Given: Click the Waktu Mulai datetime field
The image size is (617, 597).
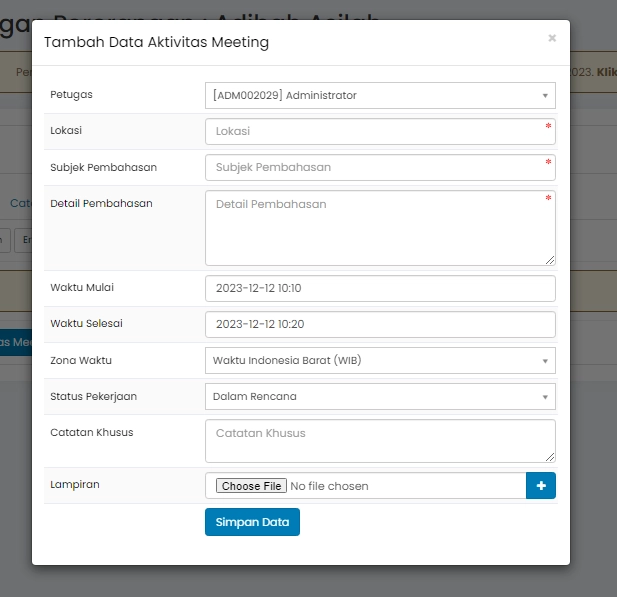Looking at the screenshot, I should pyautogui.click(x=380, y=289).
